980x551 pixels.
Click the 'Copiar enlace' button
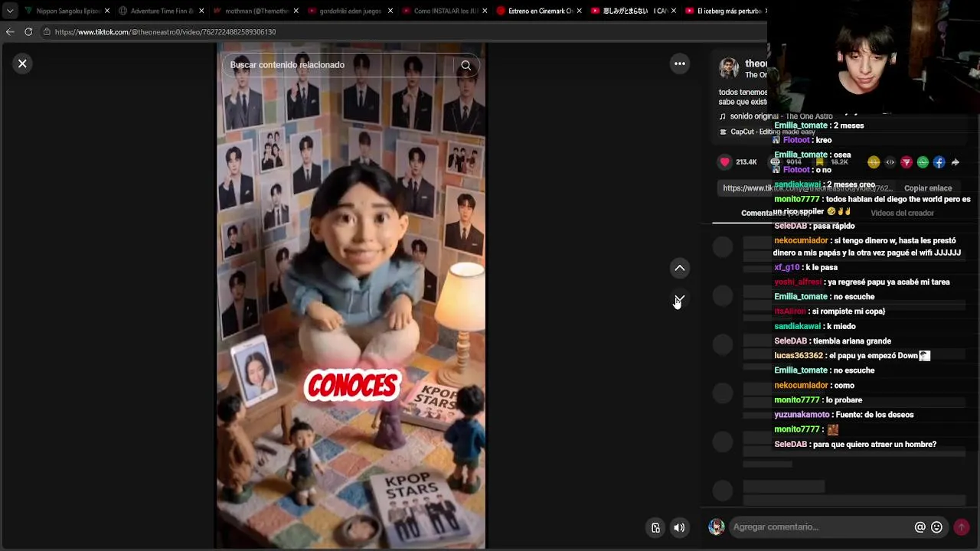tap(928, 188)
